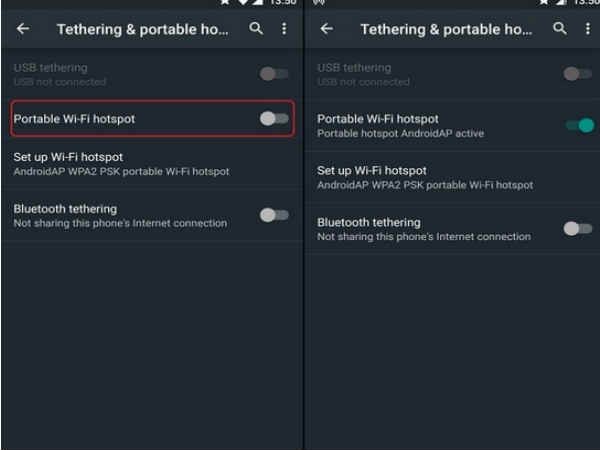
Task: Toggle Bluetooth tethering switch on right screen
Action: coord(578,229)
